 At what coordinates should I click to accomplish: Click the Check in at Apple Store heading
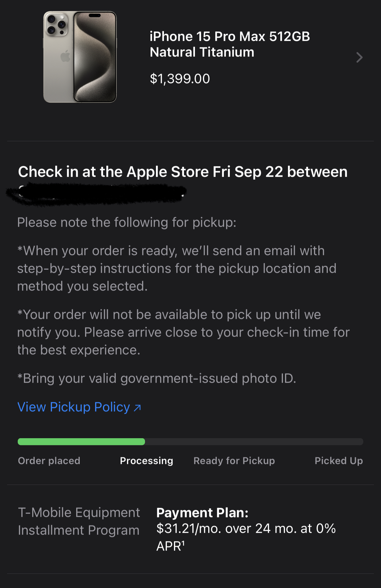coord(183,172)
